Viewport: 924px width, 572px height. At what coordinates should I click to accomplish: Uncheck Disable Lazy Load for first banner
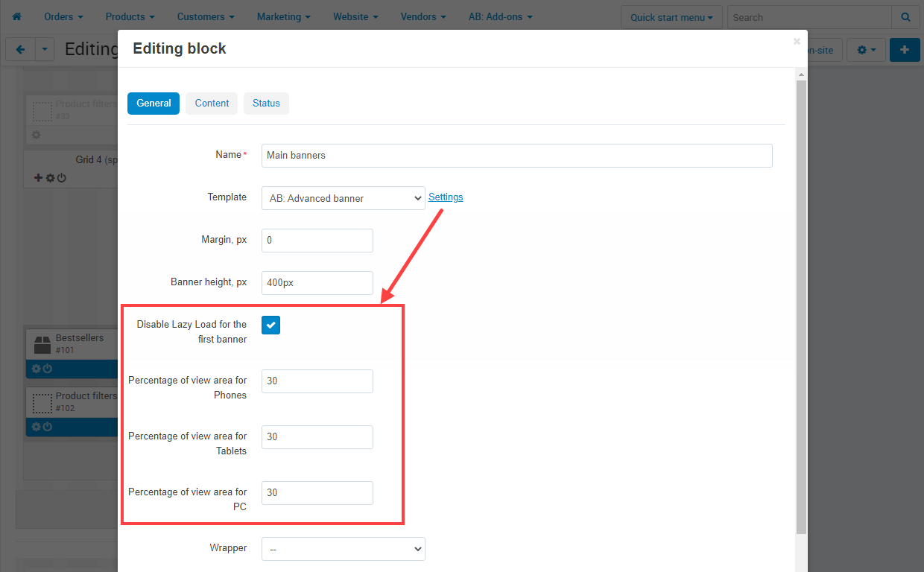[270, 325]
